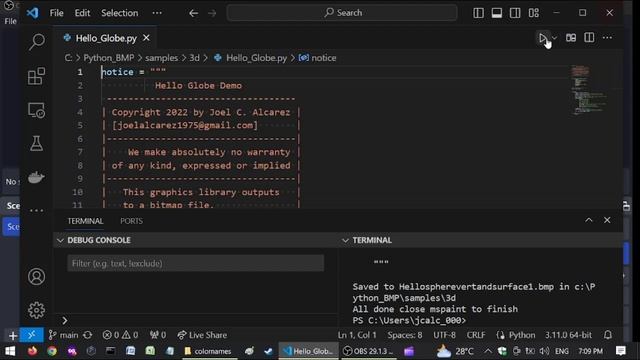The image size is (640, 360).
Task: Open Chrome from the taskbar
Action: 52,351
